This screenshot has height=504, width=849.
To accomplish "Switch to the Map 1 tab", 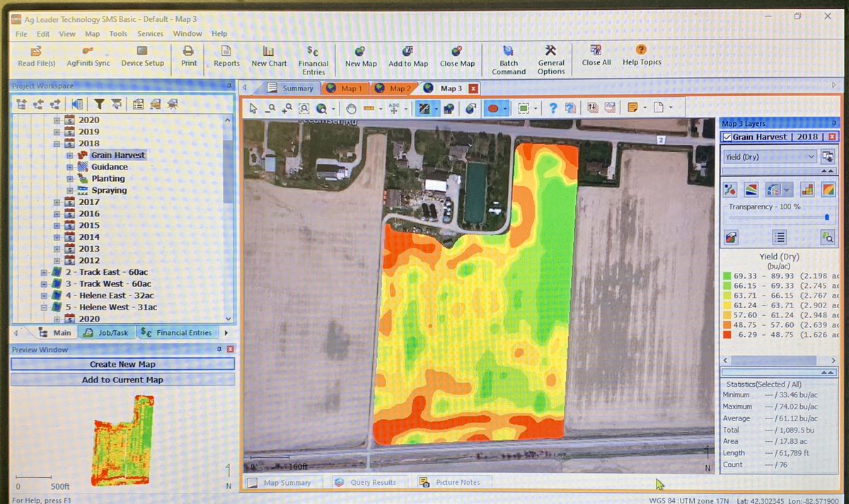I will click(345, 88).
